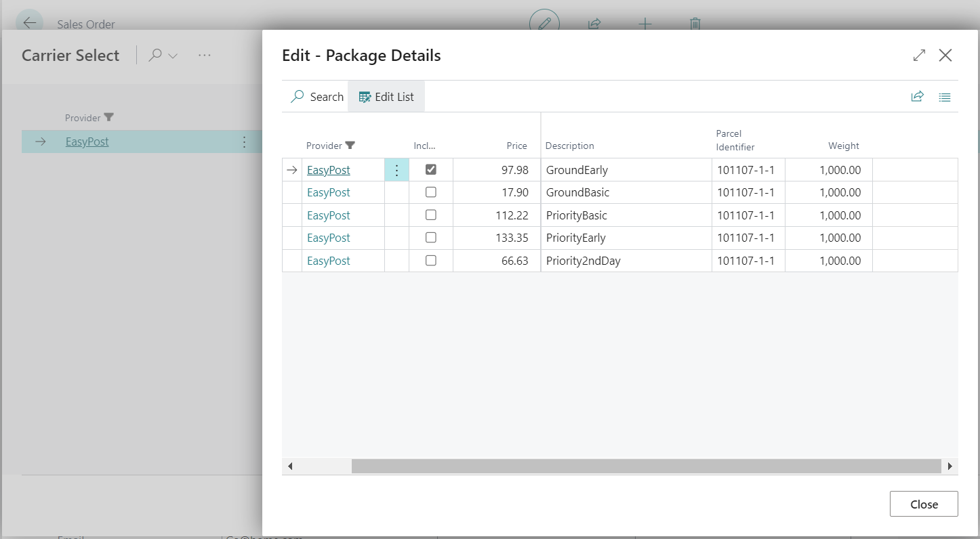This screenshot has width=980, height=539.
Task: Open the EasyPost link in Carrier Select
Action: tap(87, 142)
